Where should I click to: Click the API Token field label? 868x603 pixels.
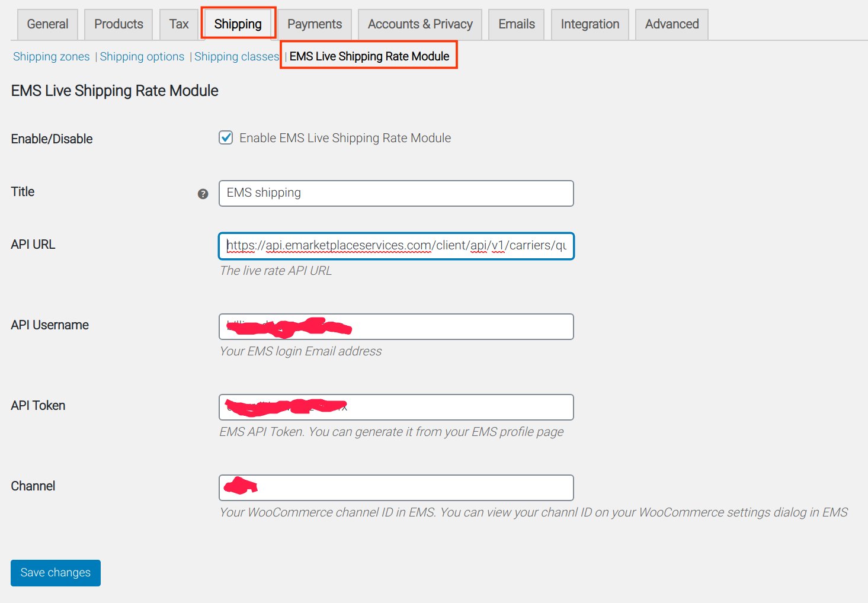(x=38, y=405)
